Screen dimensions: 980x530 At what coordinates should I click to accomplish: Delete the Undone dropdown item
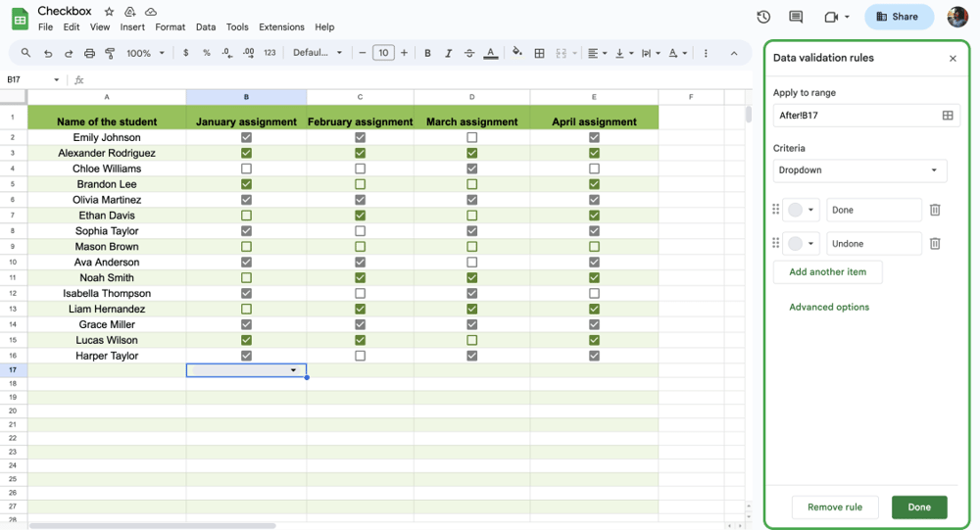tap(935, 243)
